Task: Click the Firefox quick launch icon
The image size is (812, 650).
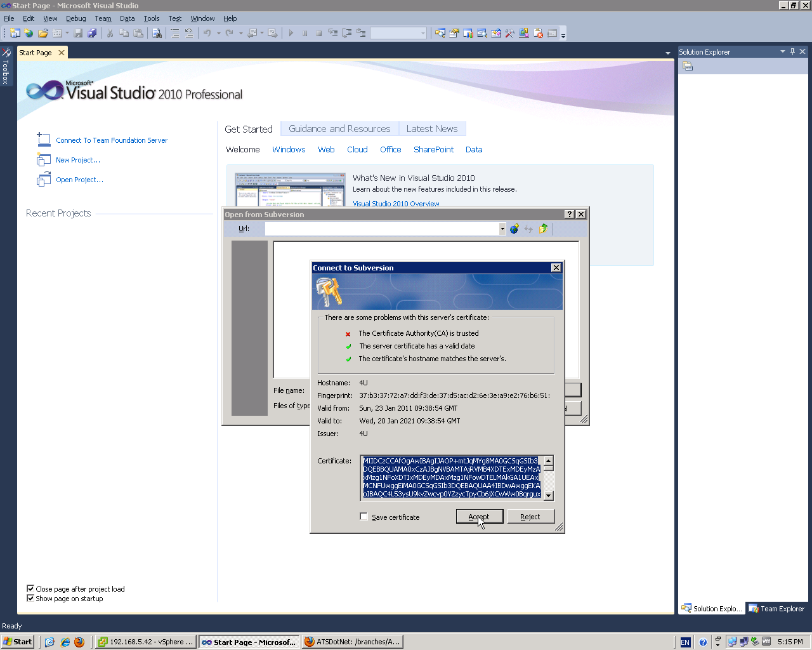Action: [x=79, y=642]
